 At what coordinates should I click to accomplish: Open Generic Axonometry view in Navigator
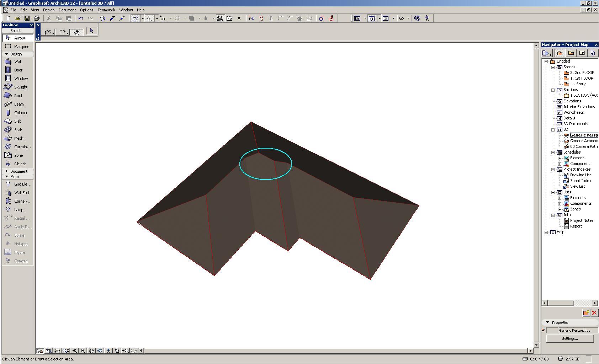pos(584,141)
